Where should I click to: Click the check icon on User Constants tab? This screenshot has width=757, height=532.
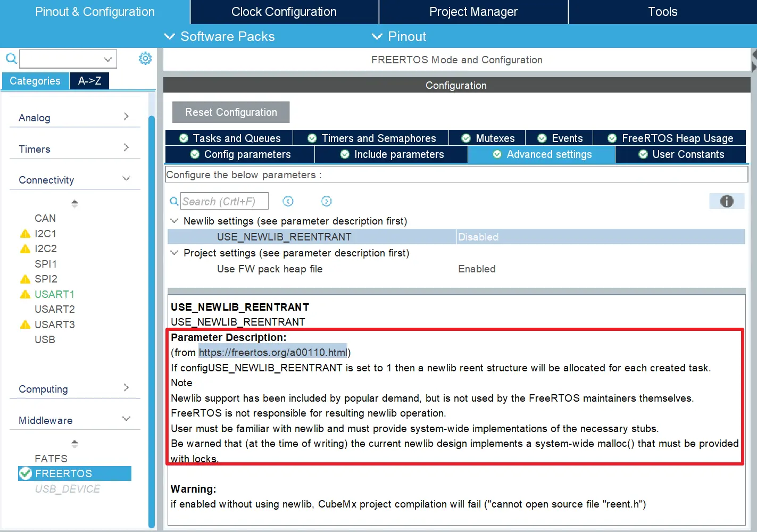click(643, 154)
